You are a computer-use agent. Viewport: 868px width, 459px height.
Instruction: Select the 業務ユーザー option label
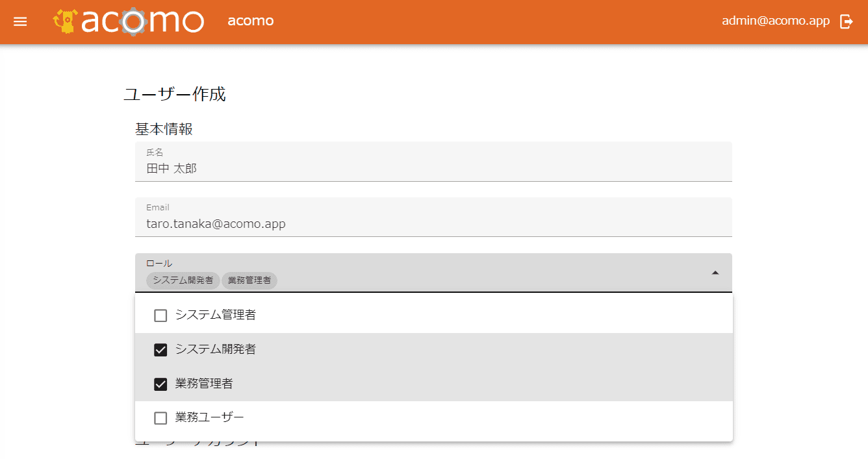point(210,417)
